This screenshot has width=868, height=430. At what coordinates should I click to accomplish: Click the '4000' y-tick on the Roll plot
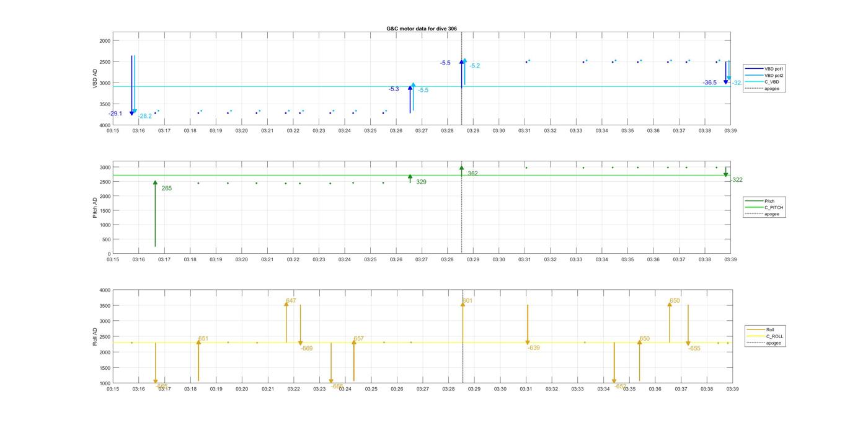click(104, 290)
